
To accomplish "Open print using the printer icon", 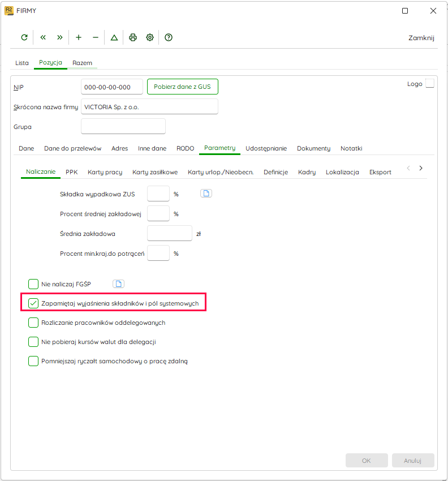I will click(x=133, y=37).
